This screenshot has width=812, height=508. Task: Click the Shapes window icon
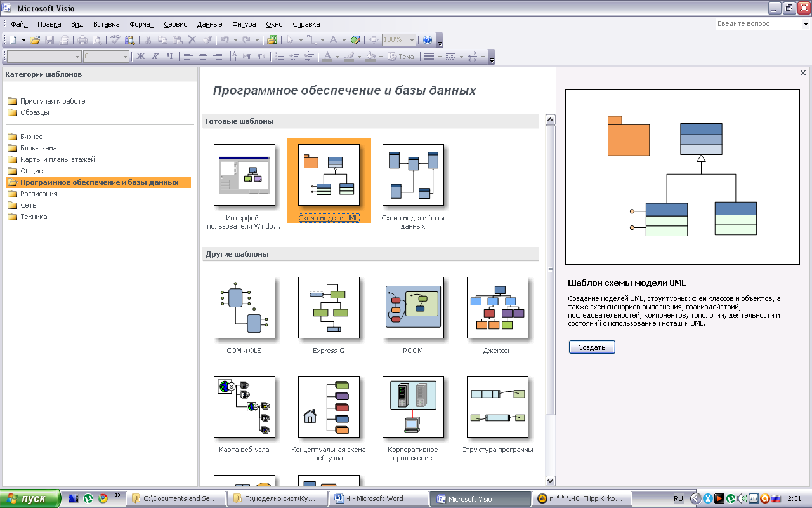pos(272,40)
